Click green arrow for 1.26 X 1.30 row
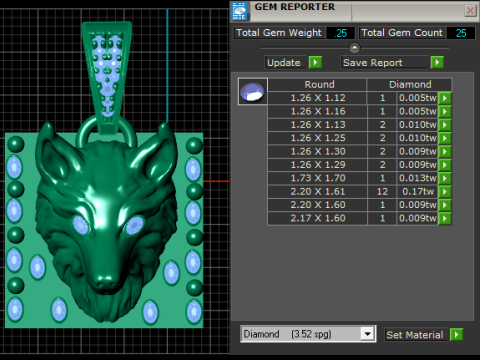 (445, 151)
